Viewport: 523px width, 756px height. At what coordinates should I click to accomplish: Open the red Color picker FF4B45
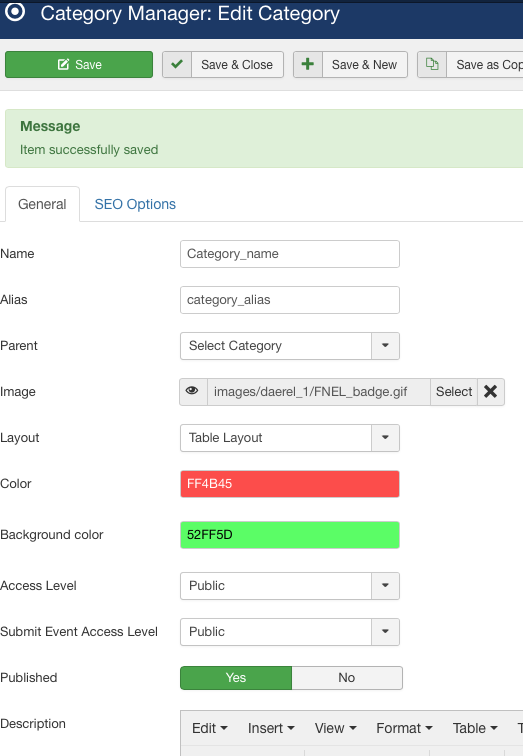tap(290, 484)
